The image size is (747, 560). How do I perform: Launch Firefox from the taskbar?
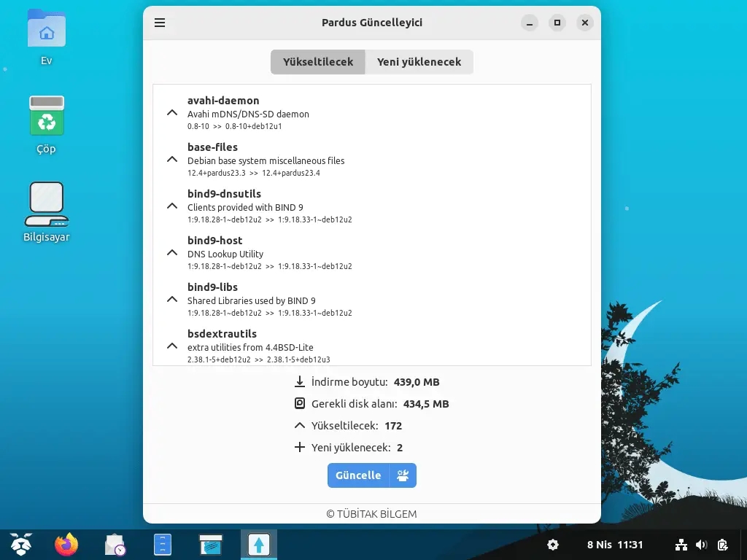pos(66,544)
